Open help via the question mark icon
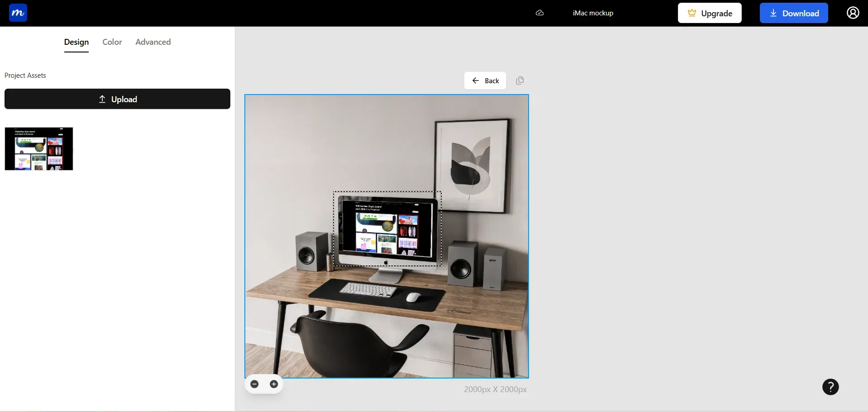The height and width of the screenshot is (412, 868). point(830,387)
